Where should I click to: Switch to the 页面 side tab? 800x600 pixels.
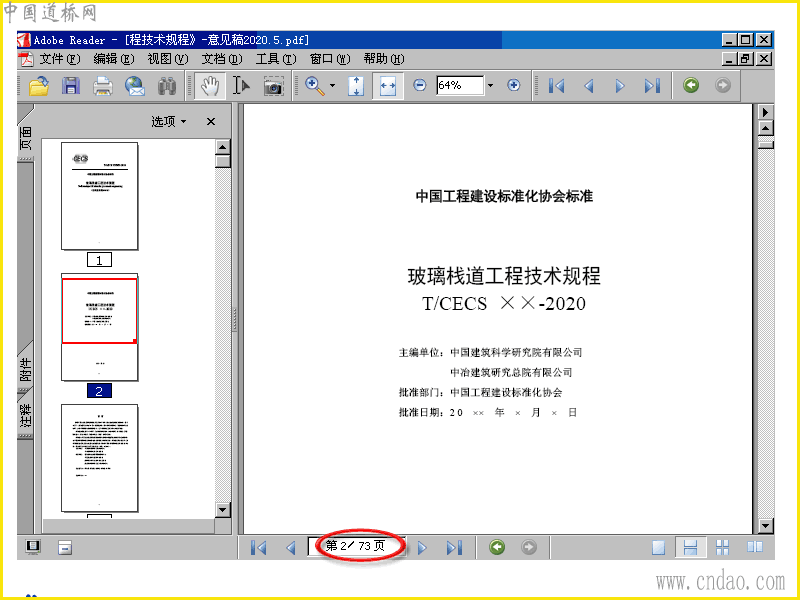[x=26, y=138]
